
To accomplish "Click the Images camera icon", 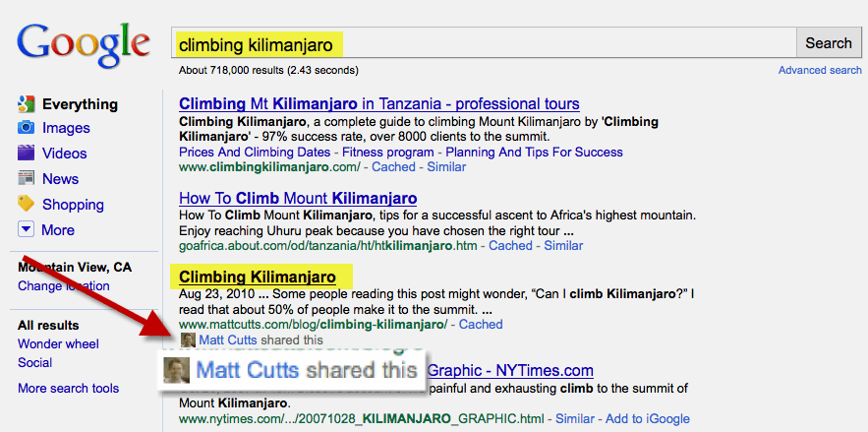I will pos(26,128).
